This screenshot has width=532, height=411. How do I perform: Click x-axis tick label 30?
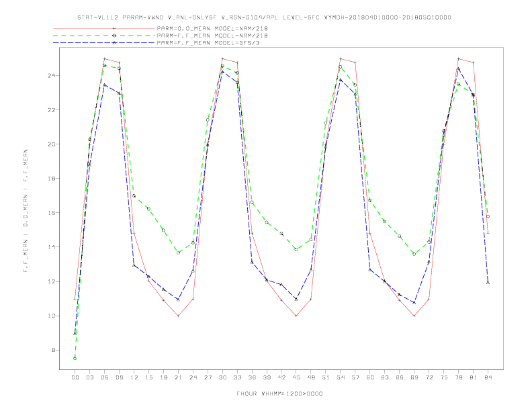click(222, 377)
